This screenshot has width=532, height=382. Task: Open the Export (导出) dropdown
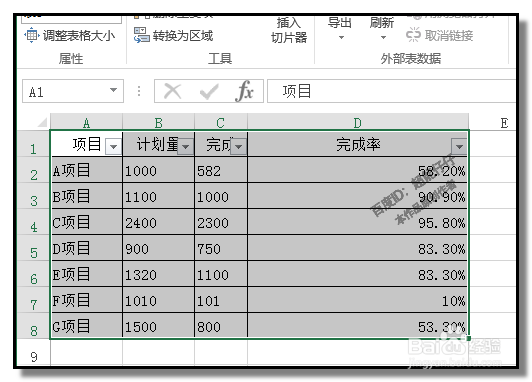coord(340,28)
